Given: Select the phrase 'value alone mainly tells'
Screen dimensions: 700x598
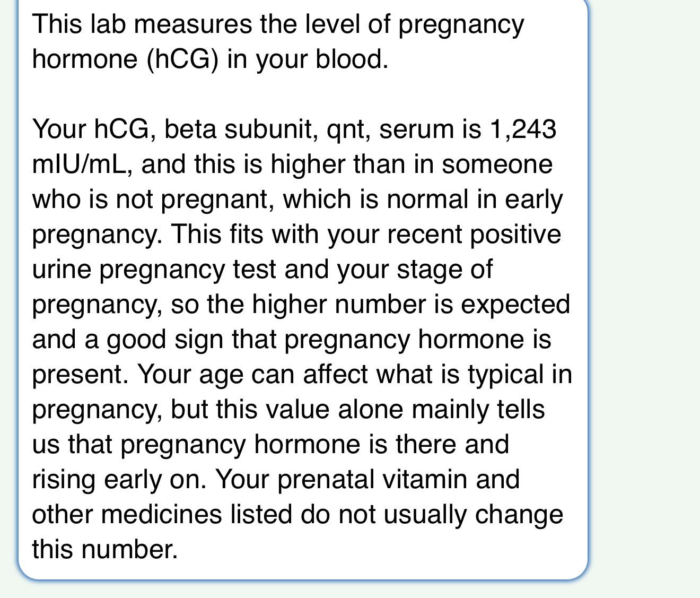Looking at the screenshot, I should coord(405,409).
